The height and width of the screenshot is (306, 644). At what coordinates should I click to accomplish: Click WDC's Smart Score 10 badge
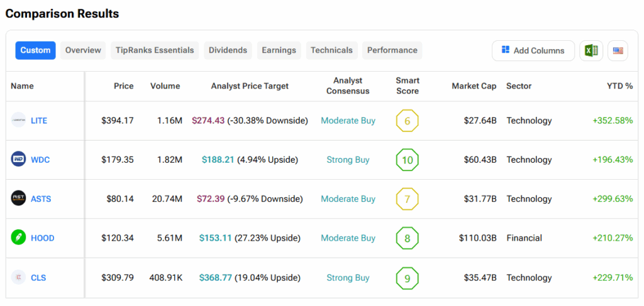pos(407,160)
